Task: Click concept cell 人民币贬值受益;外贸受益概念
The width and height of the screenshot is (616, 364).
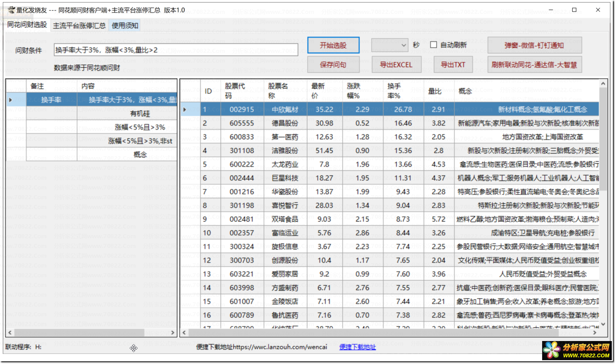Action: click(x=526, y=274)
